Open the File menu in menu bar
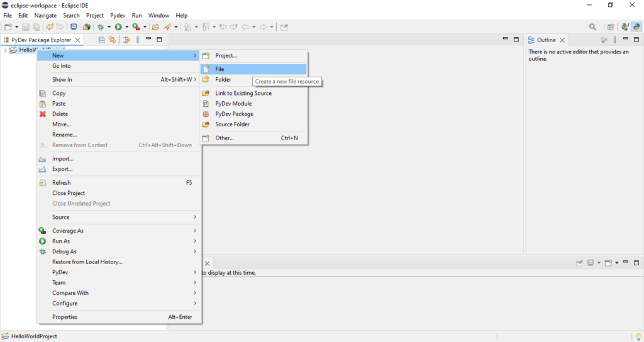 pos(8,15)
